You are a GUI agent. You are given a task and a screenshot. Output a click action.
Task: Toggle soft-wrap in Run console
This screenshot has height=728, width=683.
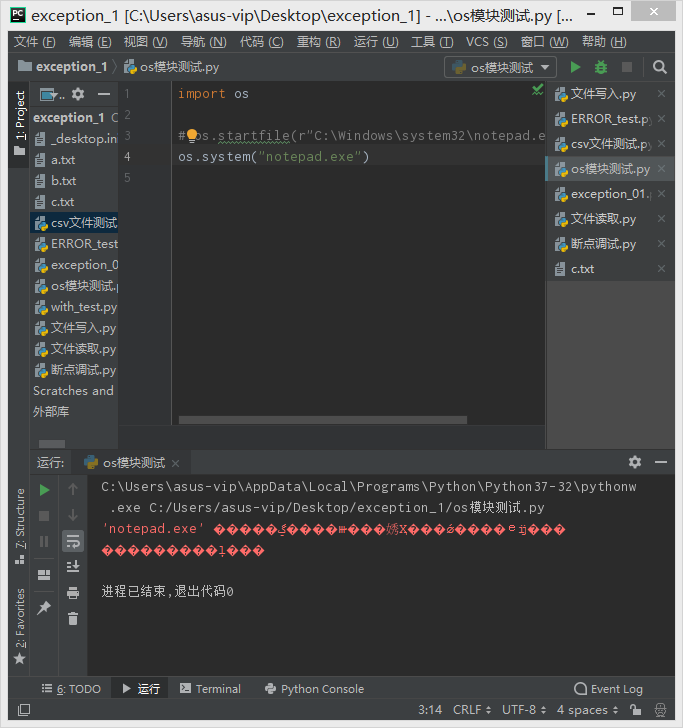click(73, 541)
